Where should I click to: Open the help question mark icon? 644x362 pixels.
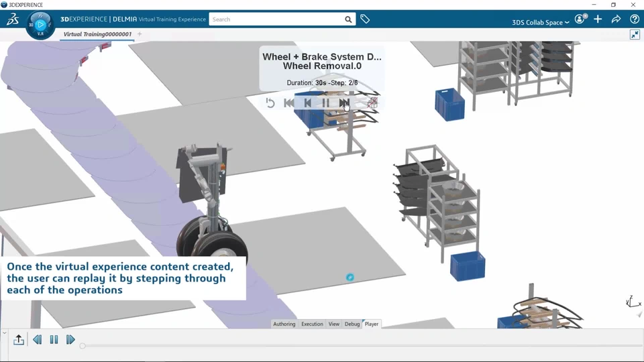pos(635,19)
